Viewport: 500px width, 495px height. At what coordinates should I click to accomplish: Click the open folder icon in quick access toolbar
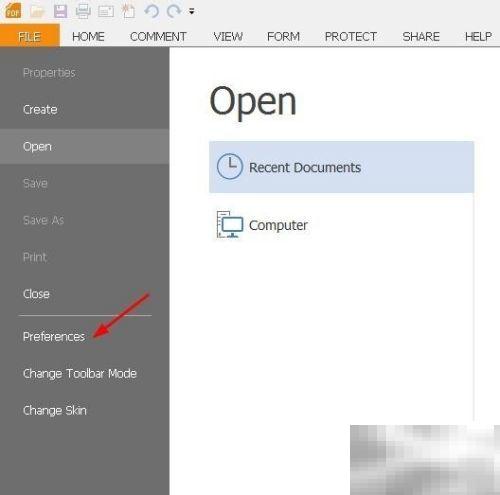click(x=37, y=11)
